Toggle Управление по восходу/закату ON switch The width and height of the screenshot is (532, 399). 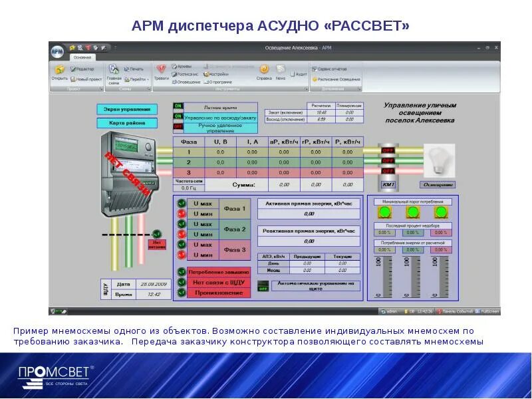pos(178,116)
